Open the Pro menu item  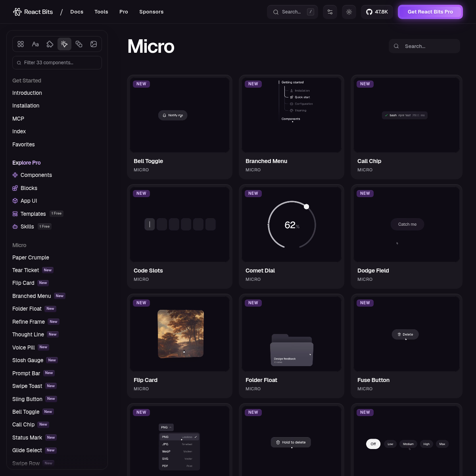(124, 12)
